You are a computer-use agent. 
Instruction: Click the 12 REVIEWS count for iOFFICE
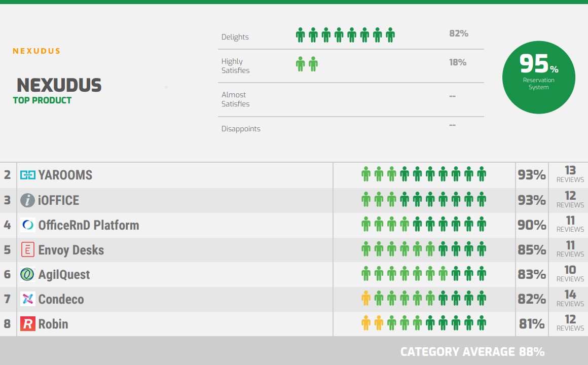click(x=570, y=200)
